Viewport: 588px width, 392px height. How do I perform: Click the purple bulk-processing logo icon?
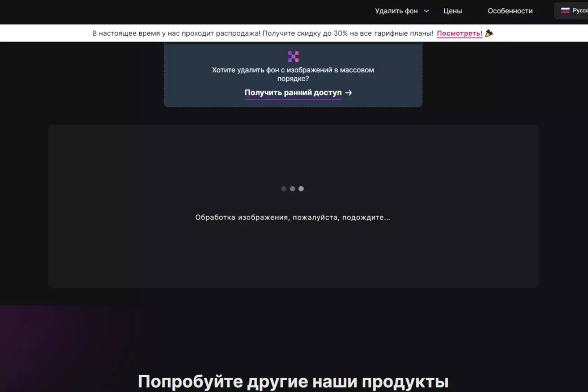293,56
